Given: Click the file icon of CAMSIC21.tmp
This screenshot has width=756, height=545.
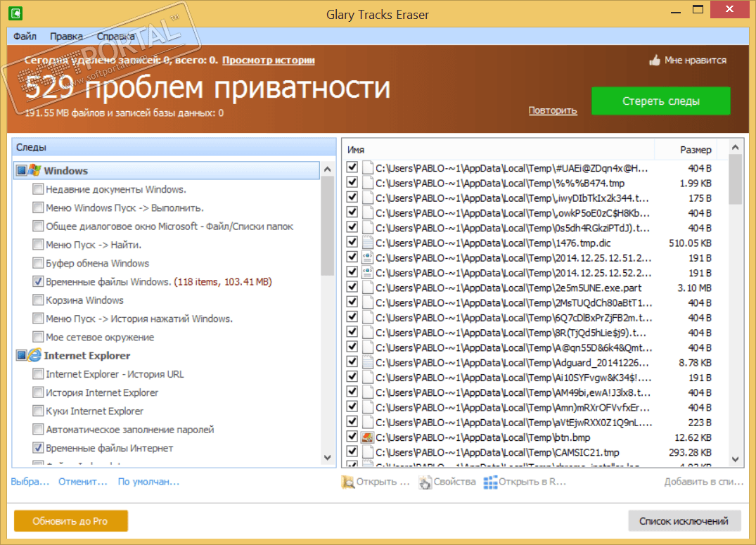Looking at the screenshot, I should pyautogui.click(x=367, y=452).
